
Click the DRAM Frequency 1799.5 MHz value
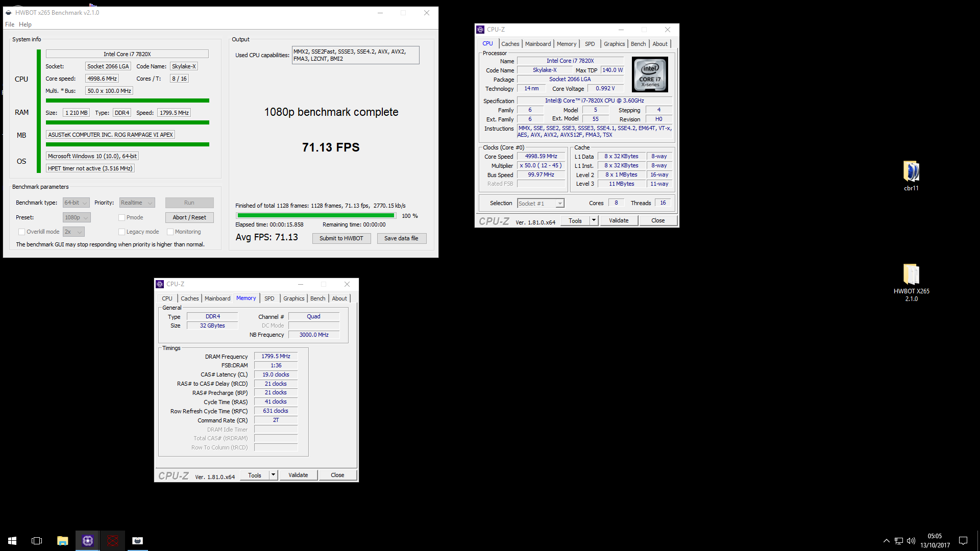pos(276,356)
